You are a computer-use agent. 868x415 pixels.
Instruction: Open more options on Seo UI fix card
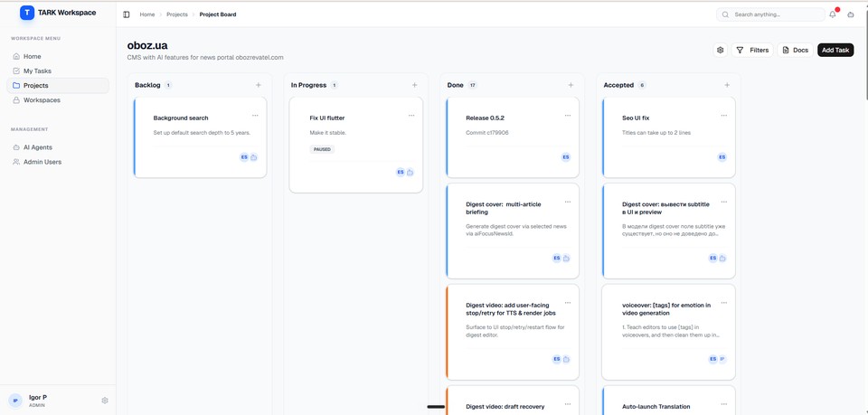pos(724,116)
